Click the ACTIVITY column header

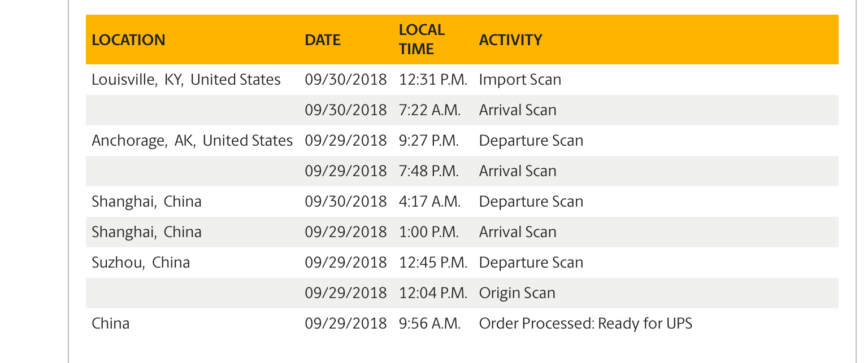[510, 40]
